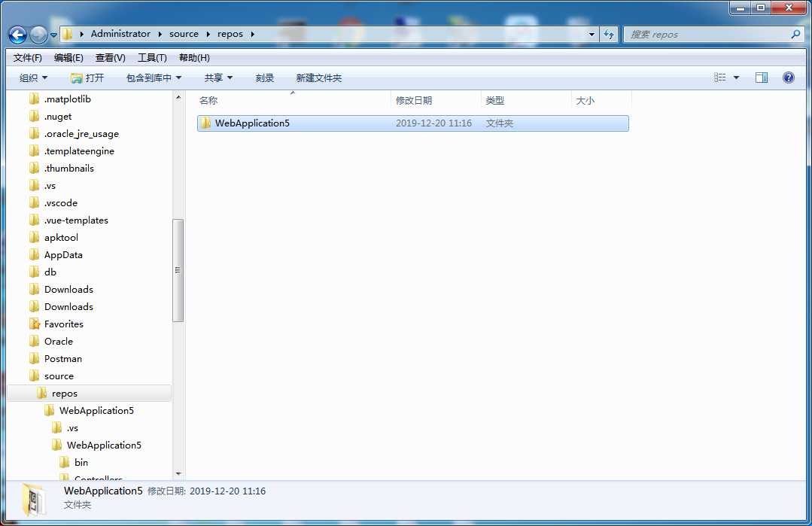812x526 pixels.
Task: Open the 包含到库中 dropdown
Action: [154, 78]
